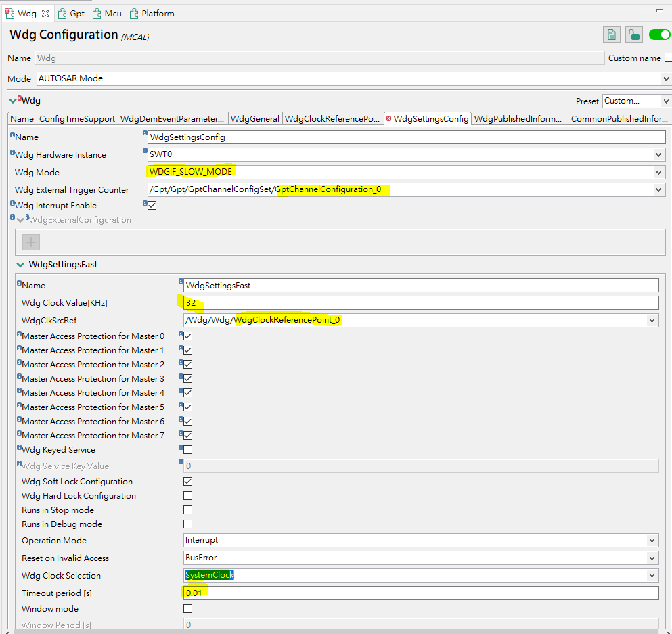The width and height of the screenshot is (672, 634).
Task: Select the ConfigTimeSupport tab
Action: (76, 119)
